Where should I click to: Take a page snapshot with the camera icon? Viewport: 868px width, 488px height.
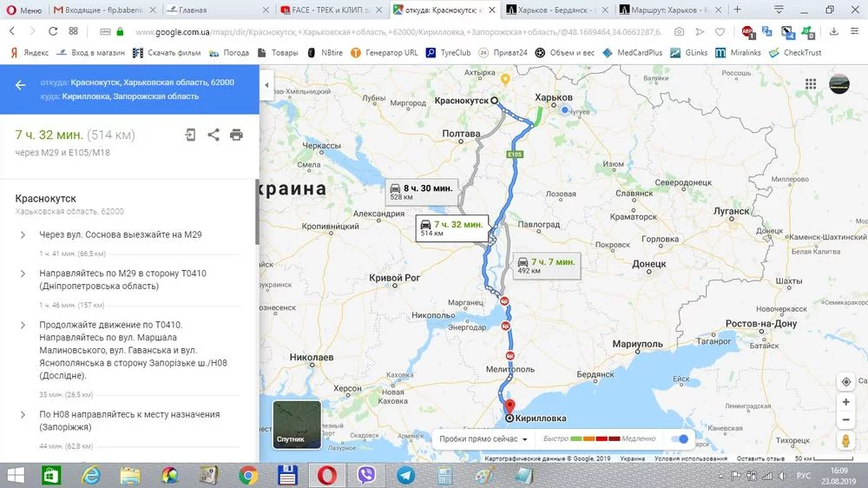(x=680, y=32)
